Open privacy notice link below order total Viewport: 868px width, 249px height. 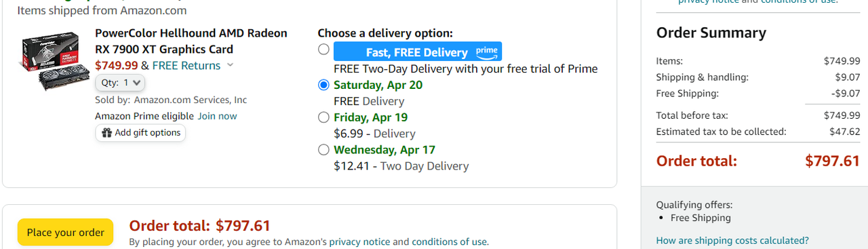(x=359, y=242)
